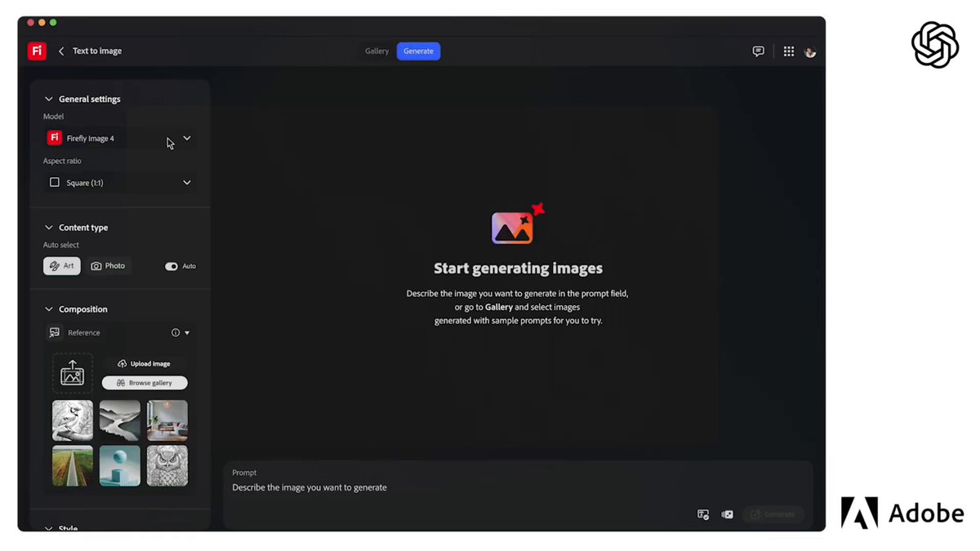Click the dashed upload image placeholder
The height and width of the screenshot is (551, 980).
click(73, 373)
